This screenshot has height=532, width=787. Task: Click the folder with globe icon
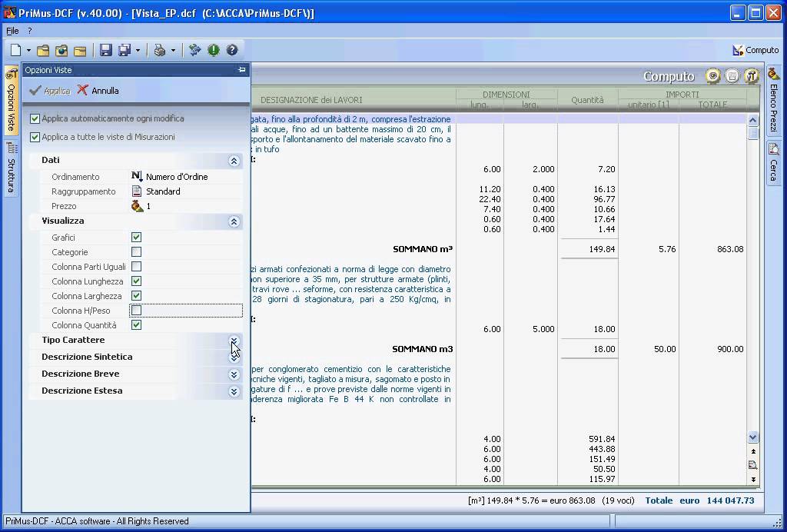click(61, 50)
